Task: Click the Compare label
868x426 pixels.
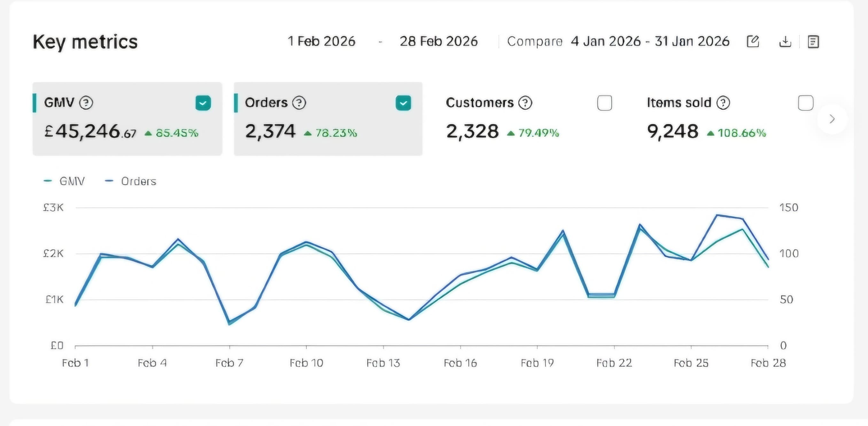Action: point(535,42)
